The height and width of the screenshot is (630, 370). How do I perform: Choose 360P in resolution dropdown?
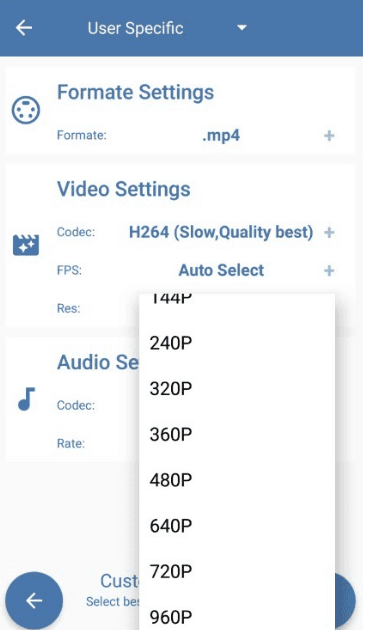pyautogui.click(x=237, y=434)
